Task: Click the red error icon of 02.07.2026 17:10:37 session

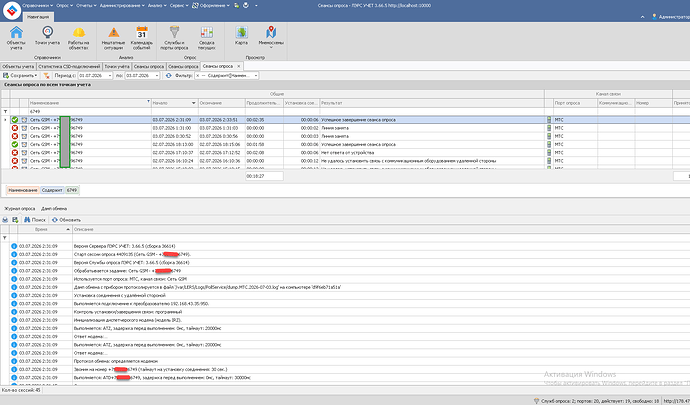Action: pos(15,153)
